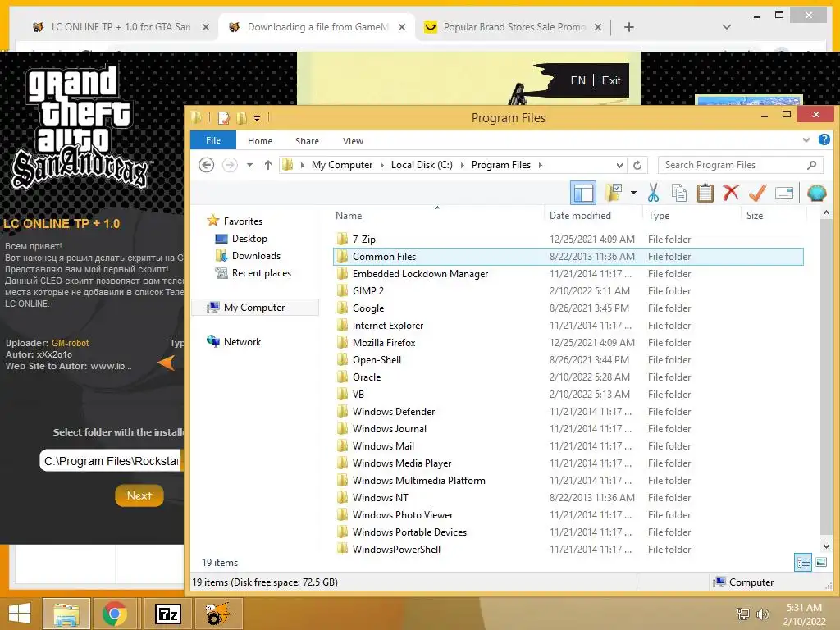840x630 pixels.
Task: Open Google Chrome from the taskbar
Action: point(114,614)
